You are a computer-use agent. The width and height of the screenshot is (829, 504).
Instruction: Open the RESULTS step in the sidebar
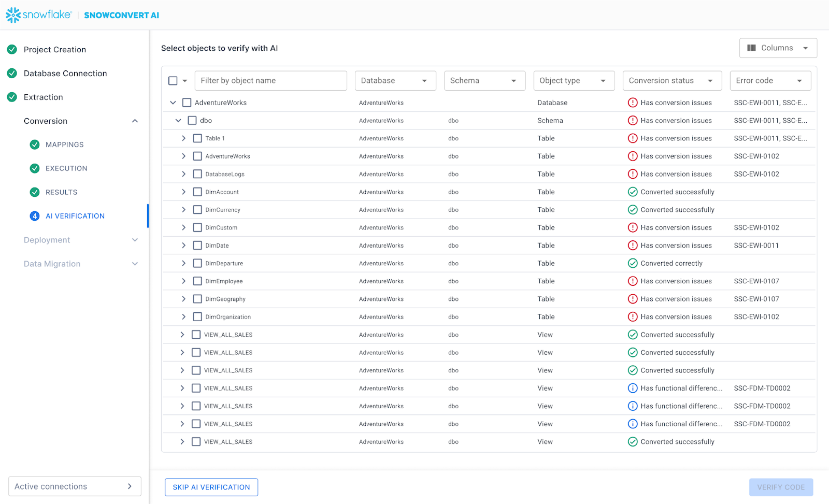pyautogui.click(x=61, y=192)
